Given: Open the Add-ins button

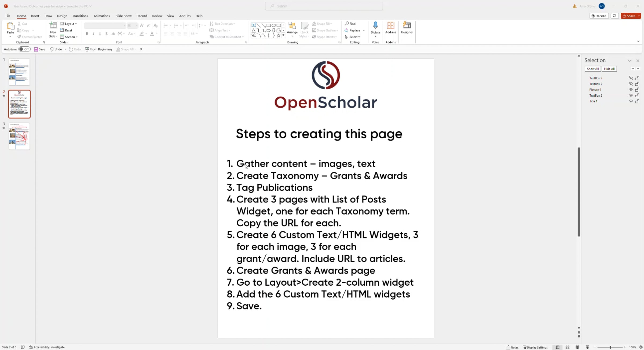Looking at the screenshot, I should pos(390,28).
